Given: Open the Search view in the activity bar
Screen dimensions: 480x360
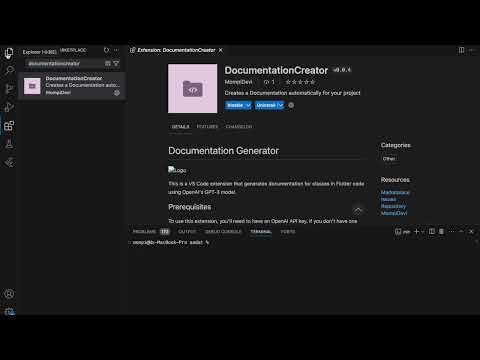Looking at the screenshot, I should tap(9, 70).
